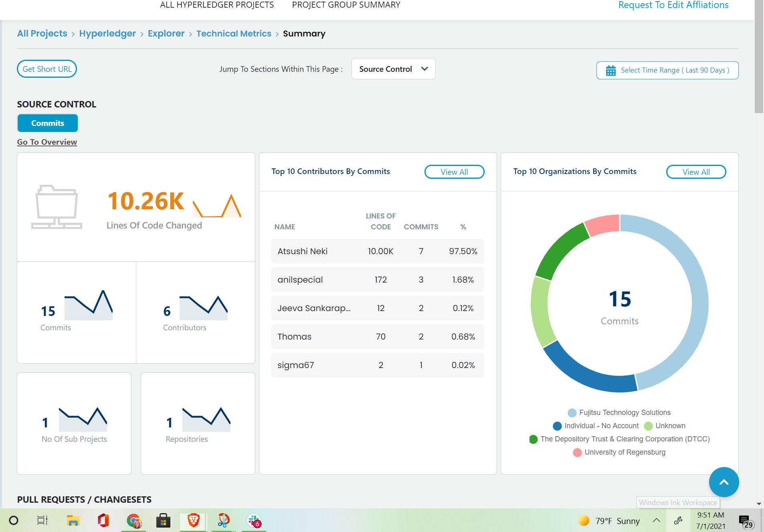Open ALL HYPERLEDGER PROJECTS tab
Image resolution: width=764 pixels, height=532 pixels.
click(x=217, y=5)
